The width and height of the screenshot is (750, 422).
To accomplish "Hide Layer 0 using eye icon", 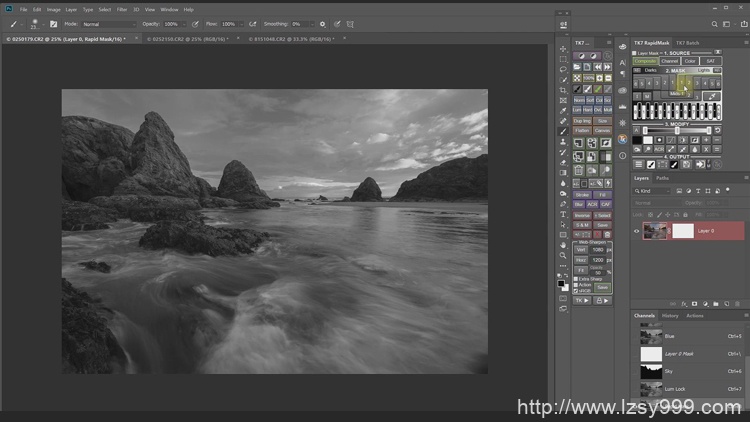I will click(x=637, y=231).
